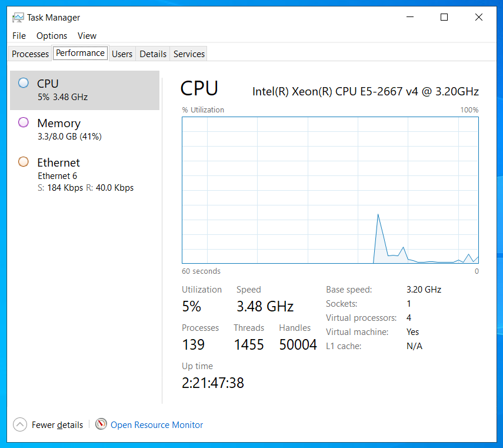
Task: Click the CPU utilization graph
Action: [330, 190]
